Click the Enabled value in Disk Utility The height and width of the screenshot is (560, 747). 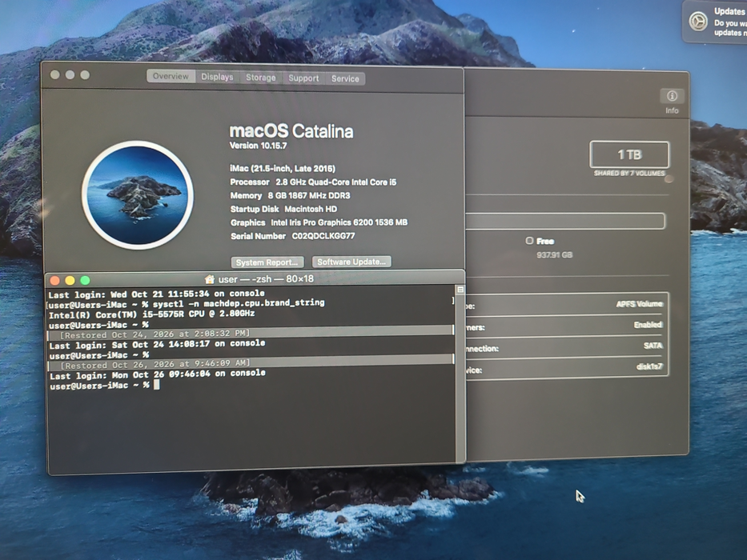click(x=648, y=325)
